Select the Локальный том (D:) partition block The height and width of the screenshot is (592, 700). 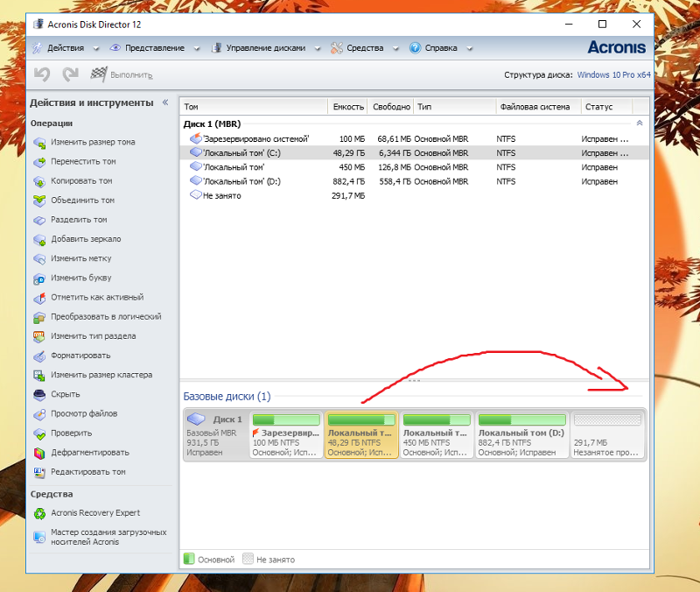[x=521, y=434]
